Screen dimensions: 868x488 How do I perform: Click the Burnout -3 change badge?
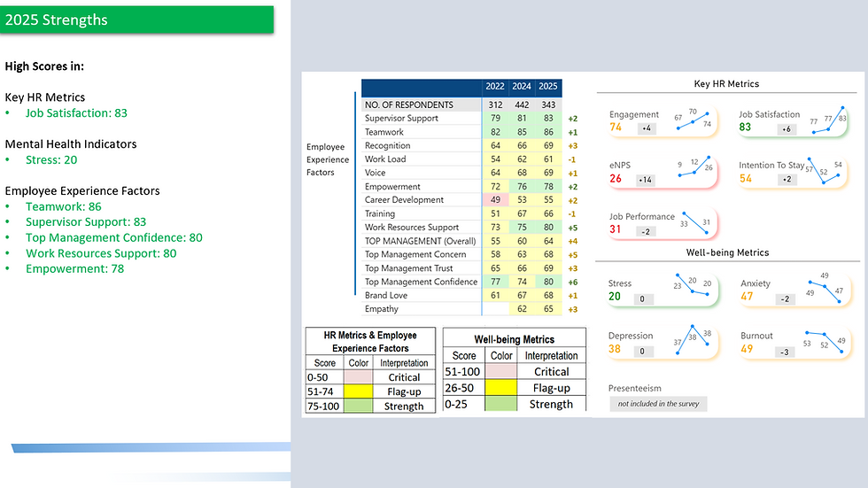click(785, 352)
